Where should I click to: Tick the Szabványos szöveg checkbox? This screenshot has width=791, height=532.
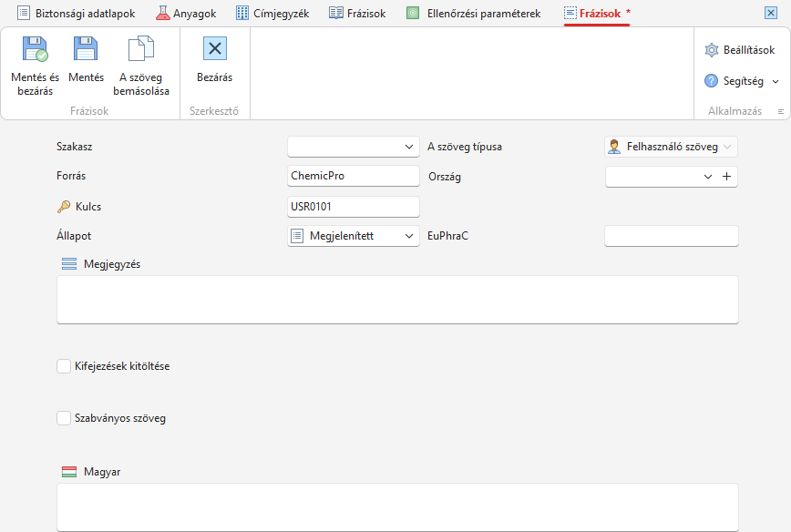(64, 418)
